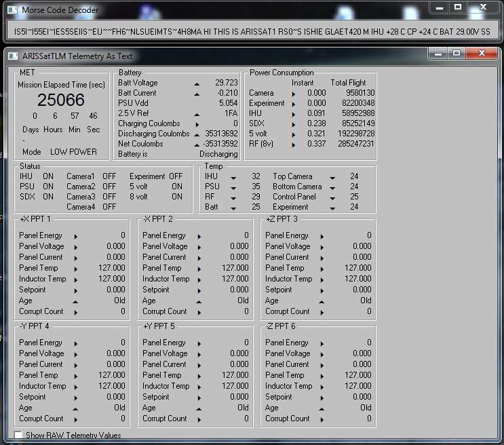Click the 2.5 V Ref arrow indicator
The height and width of the screenshot is (445, 504).
(x=197, y=115)
